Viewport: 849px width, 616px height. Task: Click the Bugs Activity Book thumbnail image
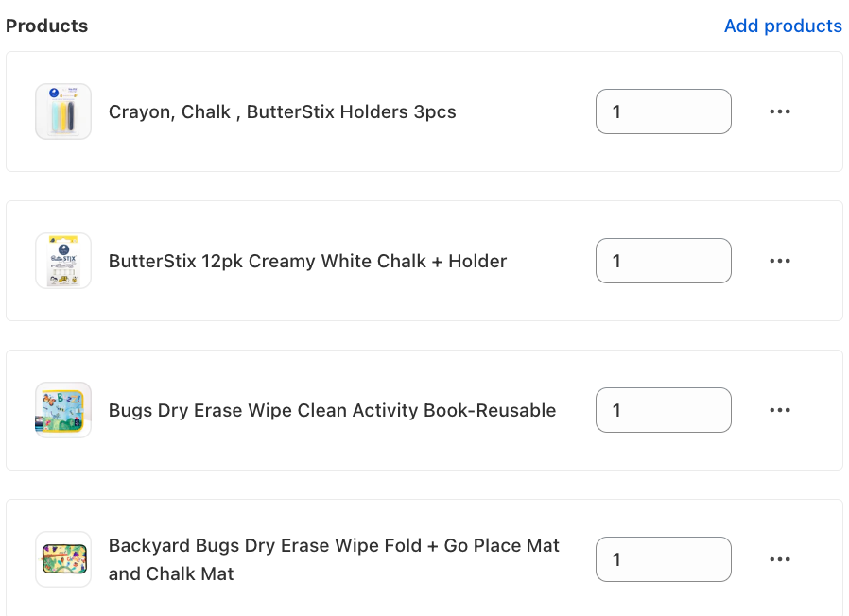(x=63, y=410)
